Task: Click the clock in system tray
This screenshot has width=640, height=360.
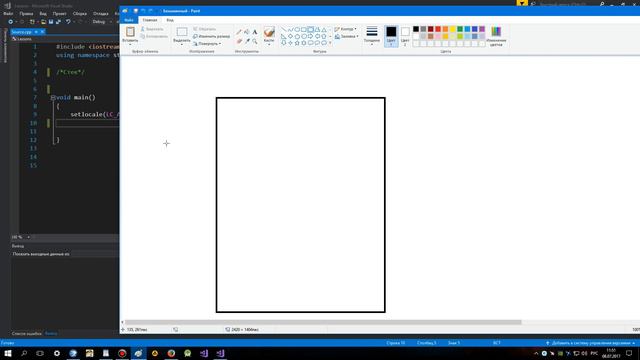Action: pyautogui.click(x=611, y=353)
